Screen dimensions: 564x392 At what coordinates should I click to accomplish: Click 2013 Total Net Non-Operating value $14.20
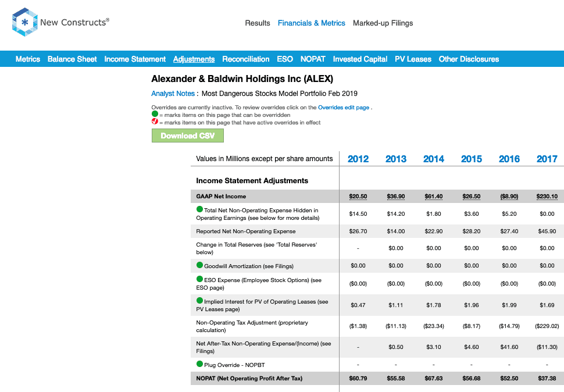[x=395, y=213]
